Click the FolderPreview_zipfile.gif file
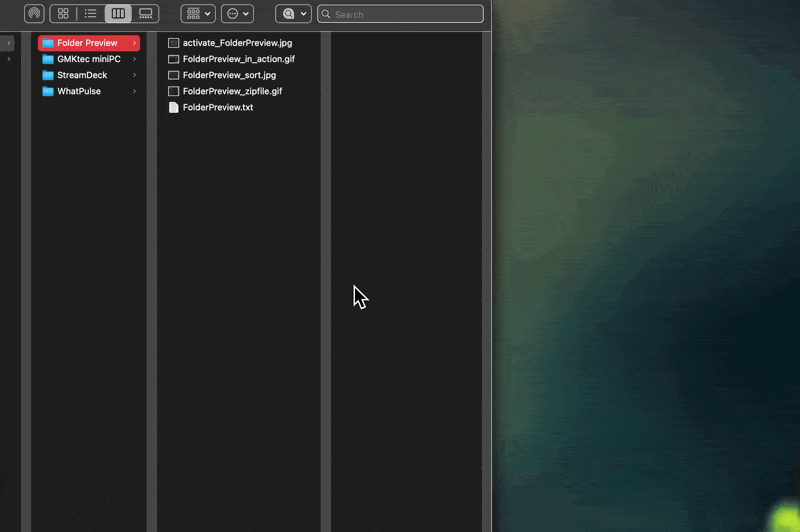The height and width of the screenshot is (532, 800). 232,91
